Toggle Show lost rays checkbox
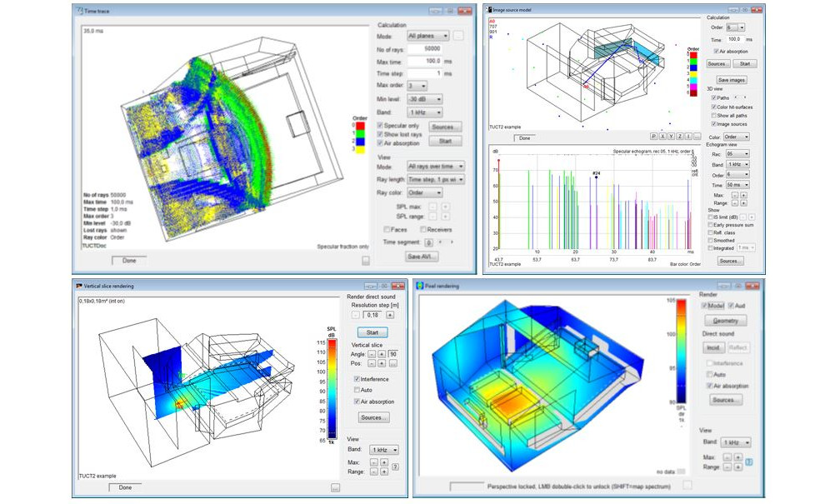Image resolution: width=840 pixels, height=504 pixels. coord(380,134)
